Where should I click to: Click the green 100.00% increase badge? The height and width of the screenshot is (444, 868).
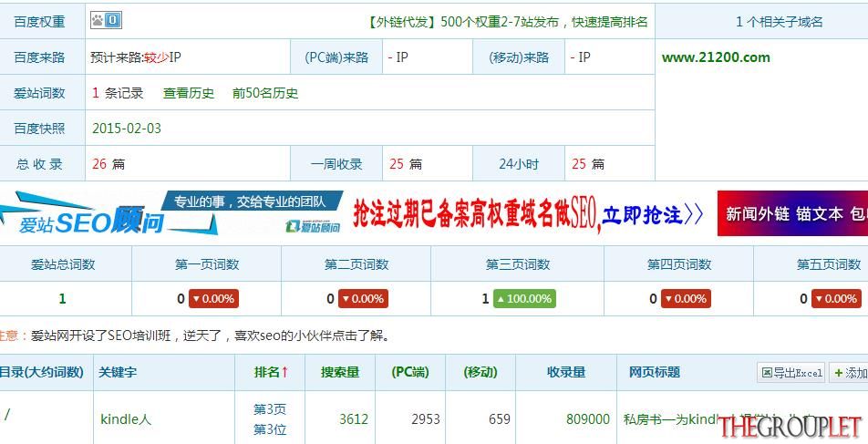click(x=524, y=299)
